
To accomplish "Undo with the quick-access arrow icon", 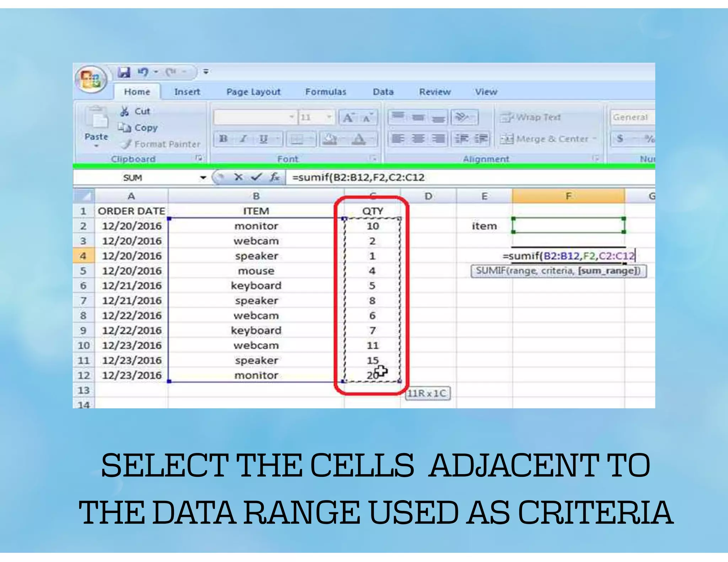I will click(x=143, y=72).
